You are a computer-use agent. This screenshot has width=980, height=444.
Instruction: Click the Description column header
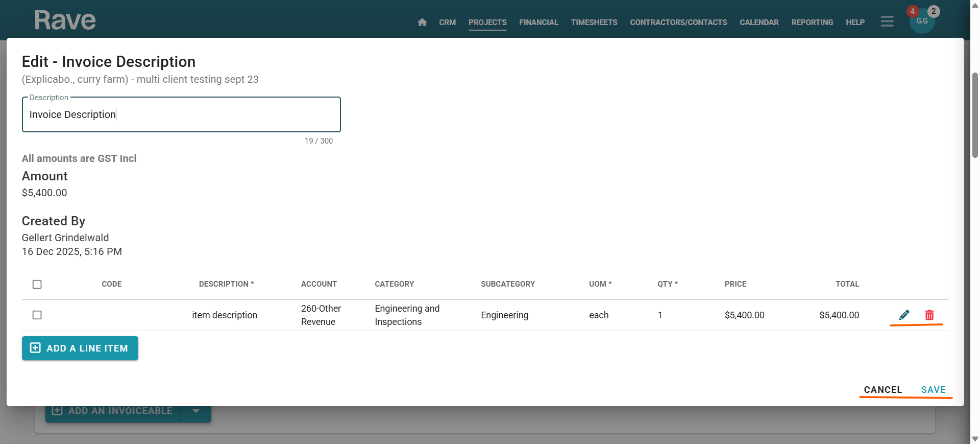(226, 284)
